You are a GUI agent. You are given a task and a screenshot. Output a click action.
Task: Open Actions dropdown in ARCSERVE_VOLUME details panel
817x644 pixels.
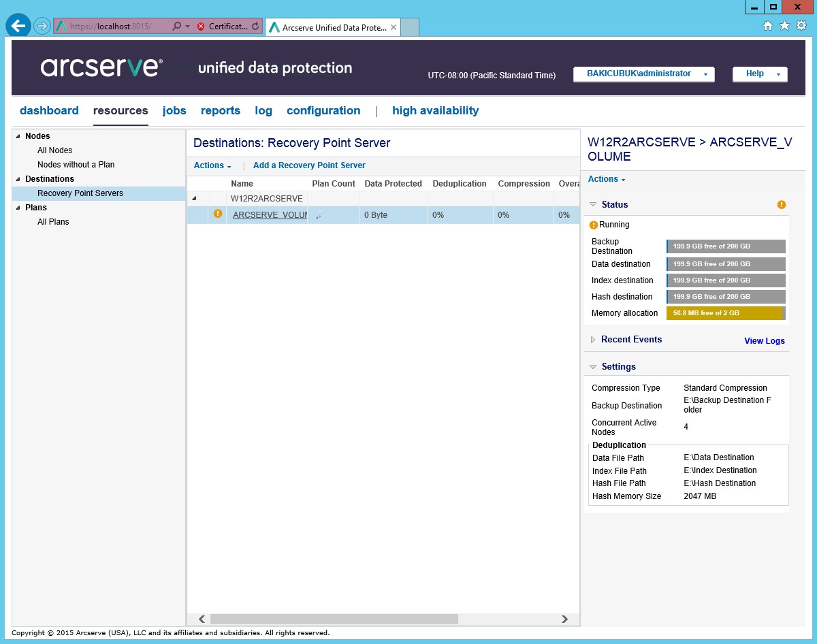[607, 179]
